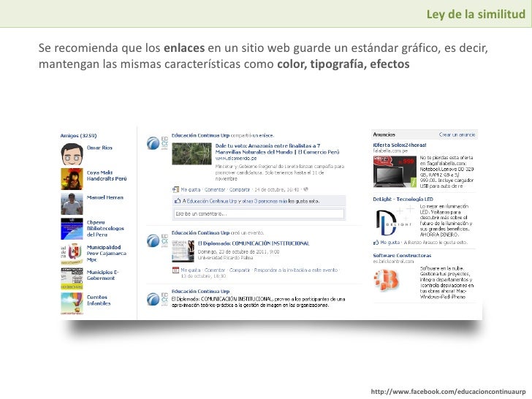
Task: Open Software Constructoras ad title
Action: [x=402, y=256]
